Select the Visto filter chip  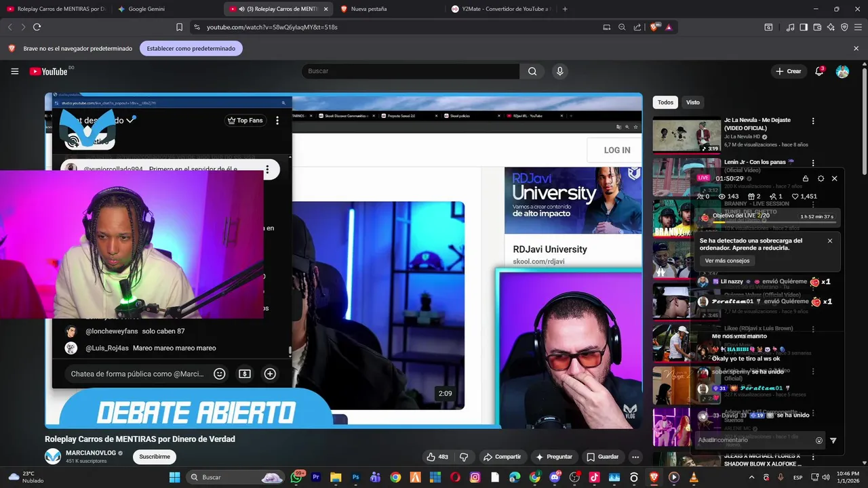pyautogui.click(x=692, y=102)
